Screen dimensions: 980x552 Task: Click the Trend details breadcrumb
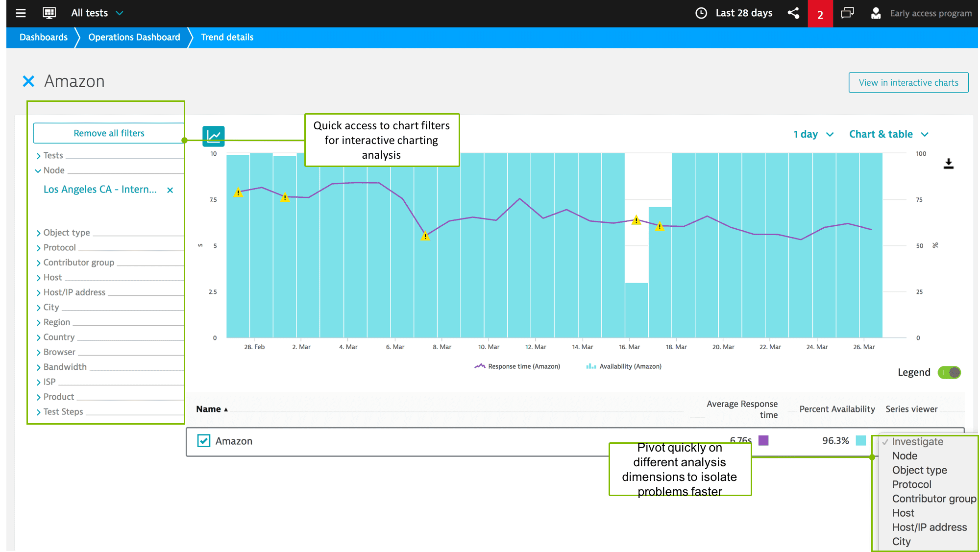[227, 37]
